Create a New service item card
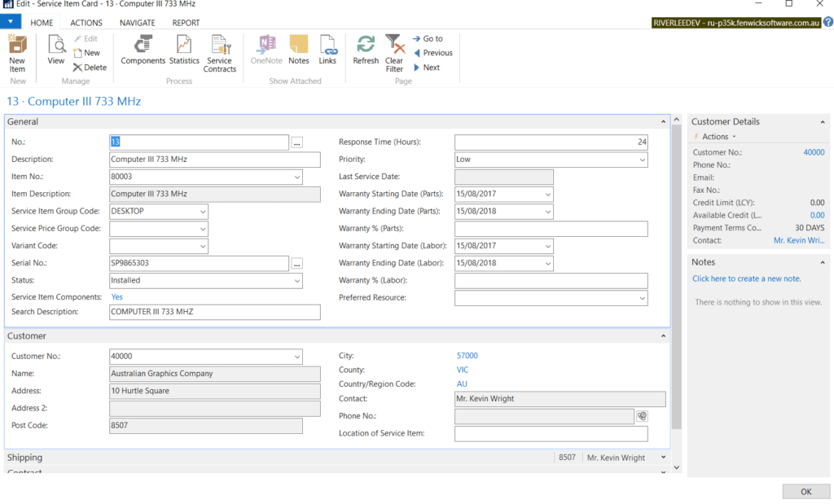This screenshot has height=504, width=834. [x=86, y=53]
